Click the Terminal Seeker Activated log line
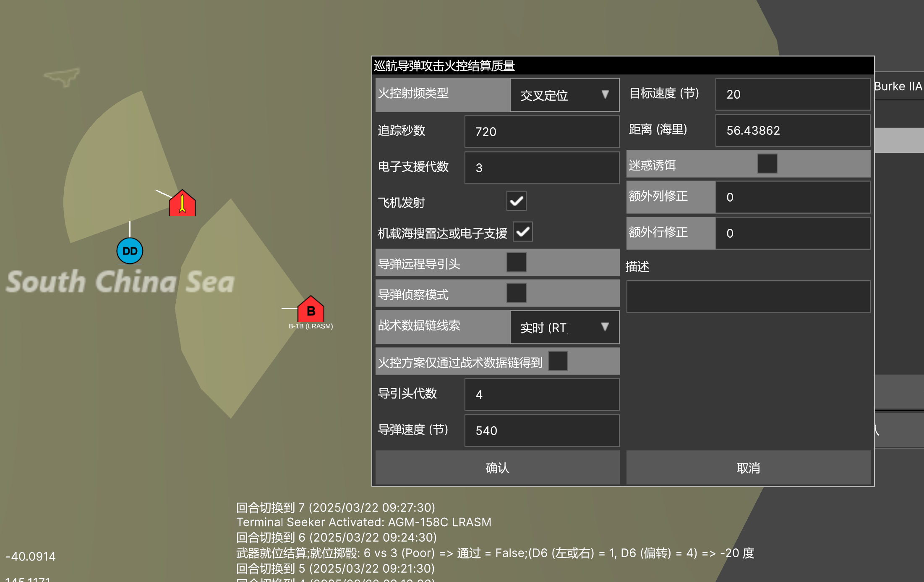This screenshot has height=582, width=924. 364,522
